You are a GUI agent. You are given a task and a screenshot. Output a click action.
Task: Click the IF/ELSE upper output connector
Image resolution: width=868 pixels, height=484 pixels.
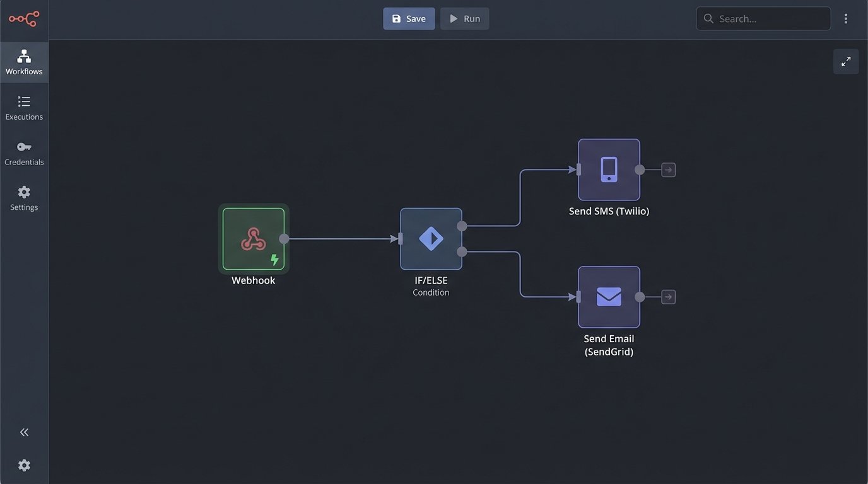[462, 226]
